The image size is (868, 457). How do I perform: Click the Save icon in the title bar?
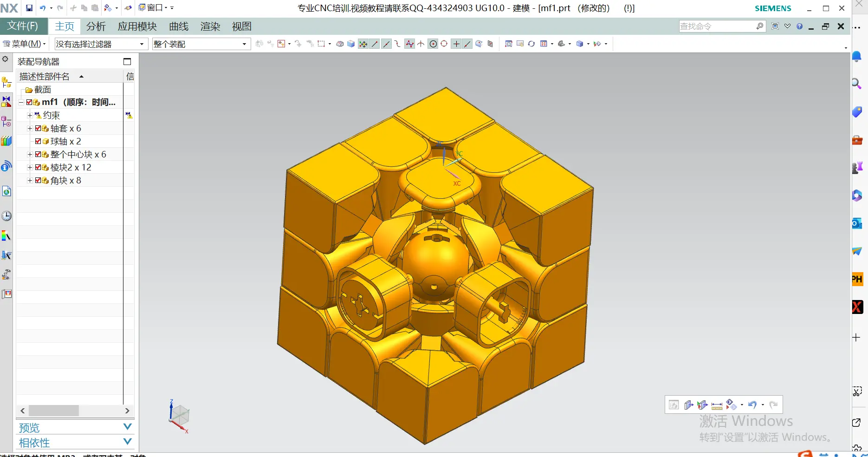coord(29,8)
